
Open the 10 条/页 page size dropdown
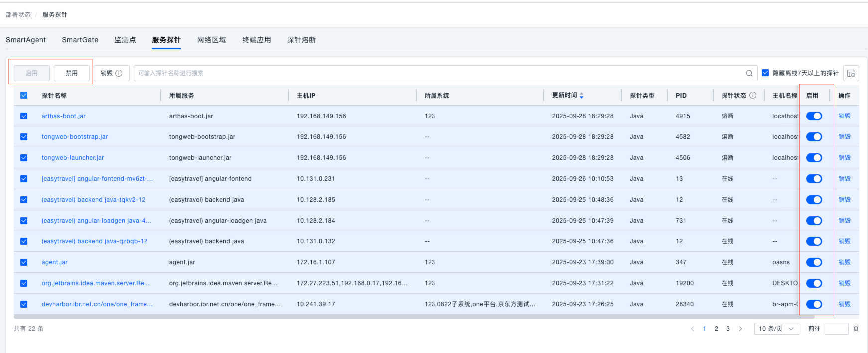click(776, 329)
